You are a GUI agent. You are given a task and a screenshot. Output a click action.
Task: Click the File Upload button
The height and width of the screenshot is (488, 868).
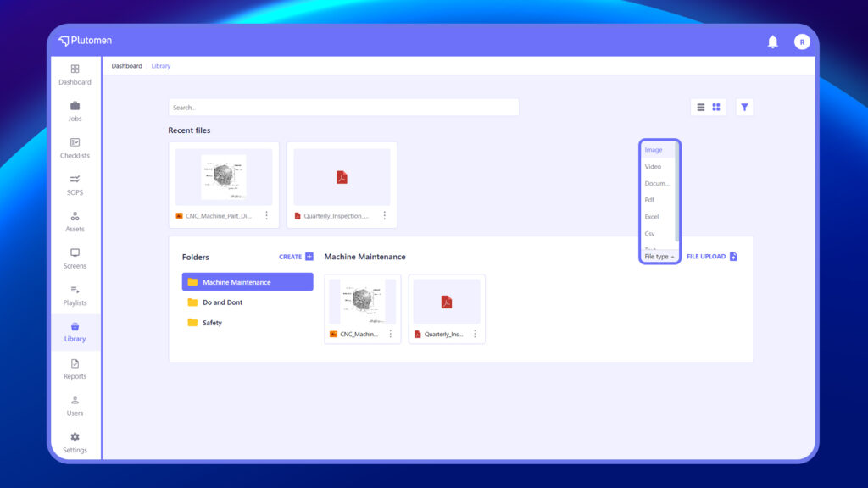point(712,256)
